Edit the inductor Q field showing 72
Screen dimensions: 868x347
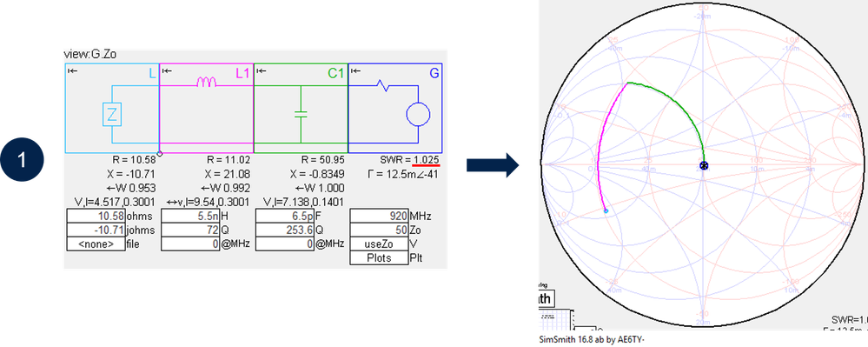191,230
